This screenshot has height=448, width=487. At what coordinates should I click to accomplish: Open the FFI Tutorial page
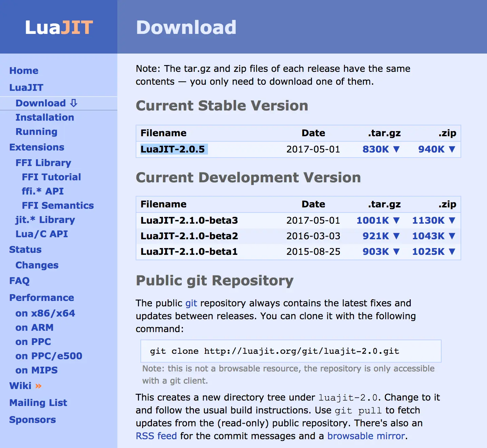pyautogui.click(x=52, y=177)
